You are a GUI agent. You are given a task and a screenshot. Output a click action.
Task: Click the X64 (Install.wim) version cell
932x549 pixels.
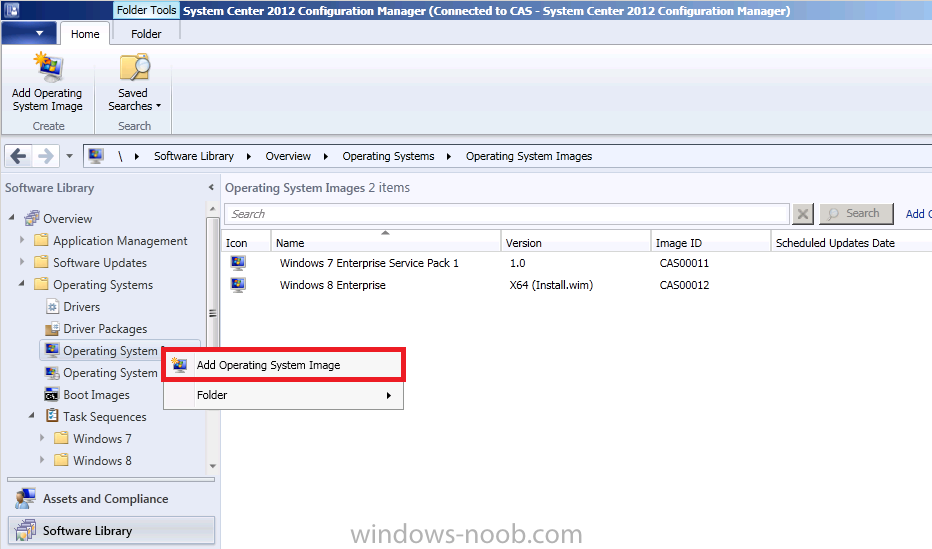pyautogui.click(x=551, y=285)
